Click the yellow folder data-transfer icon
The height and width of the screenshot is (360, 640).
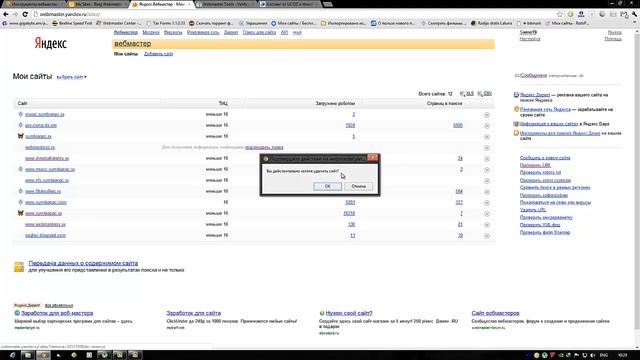(19, 267)
